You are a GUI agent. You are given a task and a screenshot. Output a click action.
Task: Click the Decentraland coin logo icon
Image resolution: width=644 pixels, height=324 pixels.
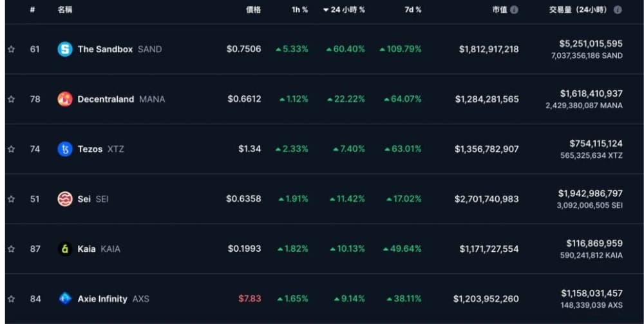coord(65,99)
